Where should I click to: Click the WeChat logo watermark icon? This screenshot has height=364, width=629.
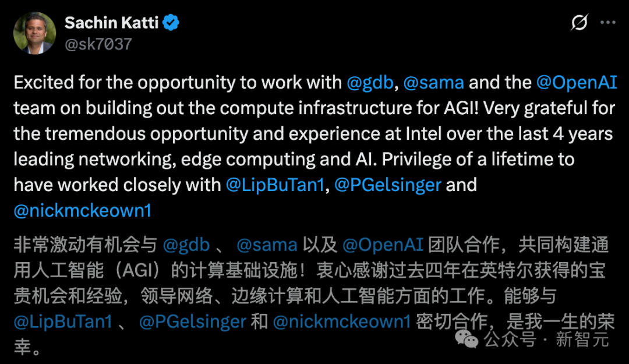[467, 338]
